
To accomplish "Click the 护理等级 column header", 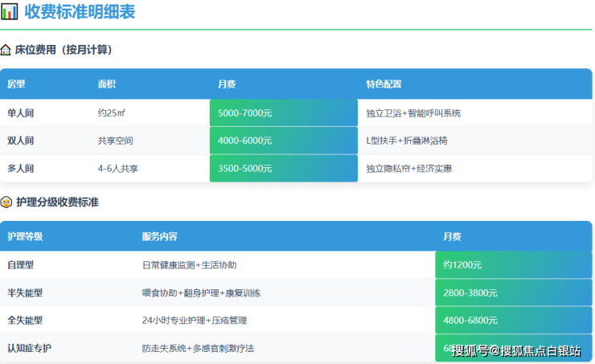I will pos(25,236).
